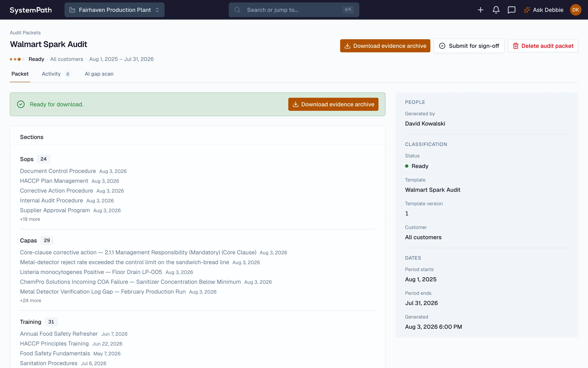Viewport: 588px width, 368px height.
Task: Click the header Download evidence archive button
Action: (x=385, y=46)
